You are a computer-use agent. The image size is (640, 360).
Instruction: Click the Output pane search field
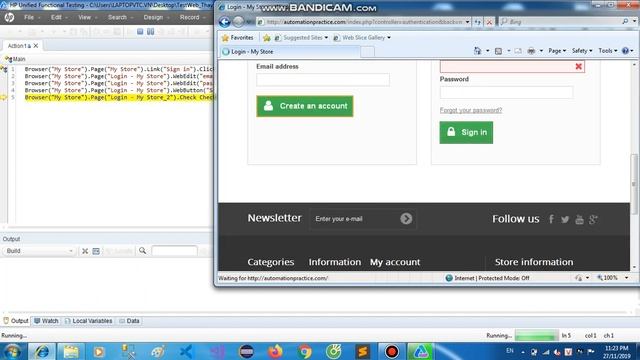pos(174,251)
